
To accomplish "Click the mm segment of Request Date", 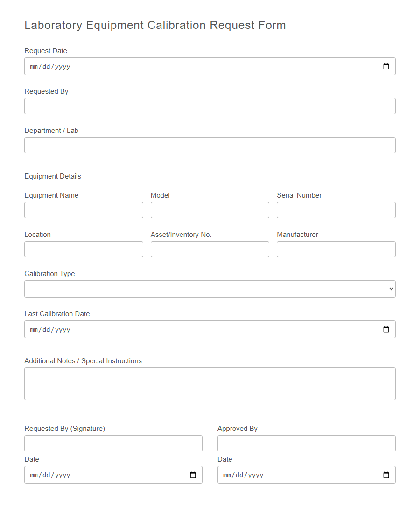I will click(x=34, y=66).
